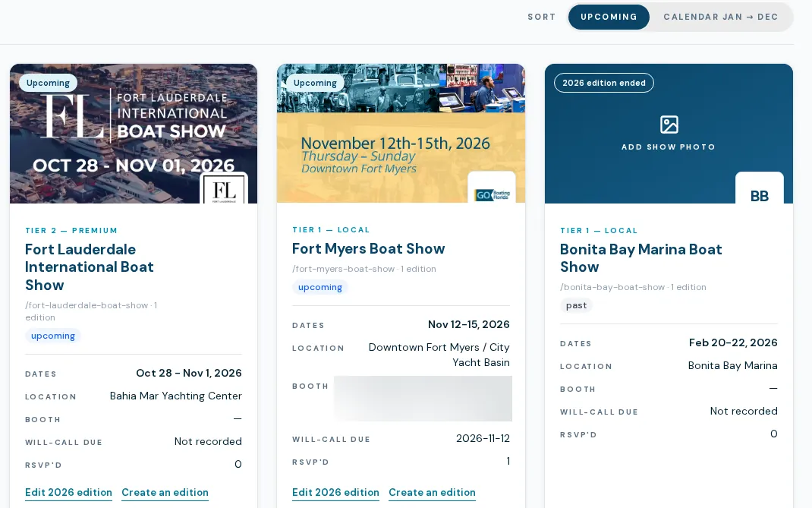
Task: Click Not recorded will-call value on Bonita Bay
Action: 744,411
